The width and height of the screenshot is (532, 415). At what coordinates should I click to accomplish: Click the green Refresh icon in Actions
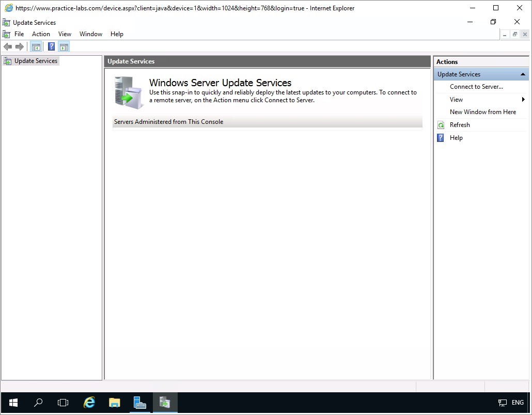pos(441,125)
